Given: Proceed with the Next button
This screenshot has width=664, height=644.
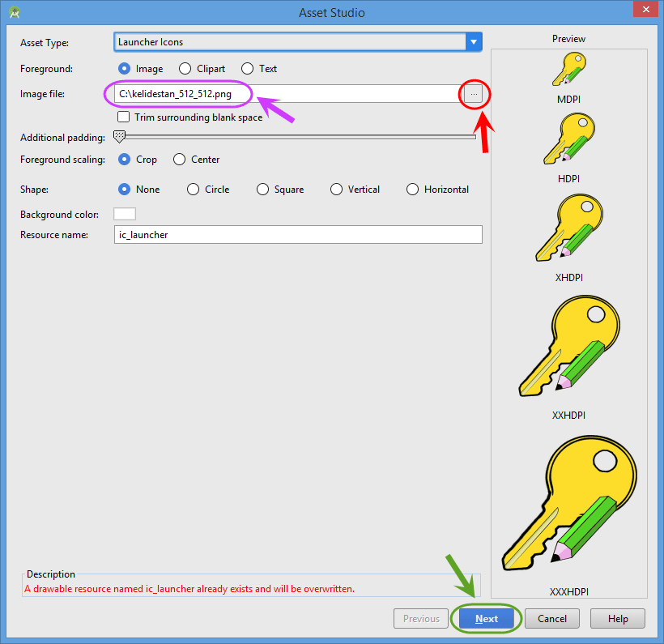Looking at the screenshot, I should point(487,619).
